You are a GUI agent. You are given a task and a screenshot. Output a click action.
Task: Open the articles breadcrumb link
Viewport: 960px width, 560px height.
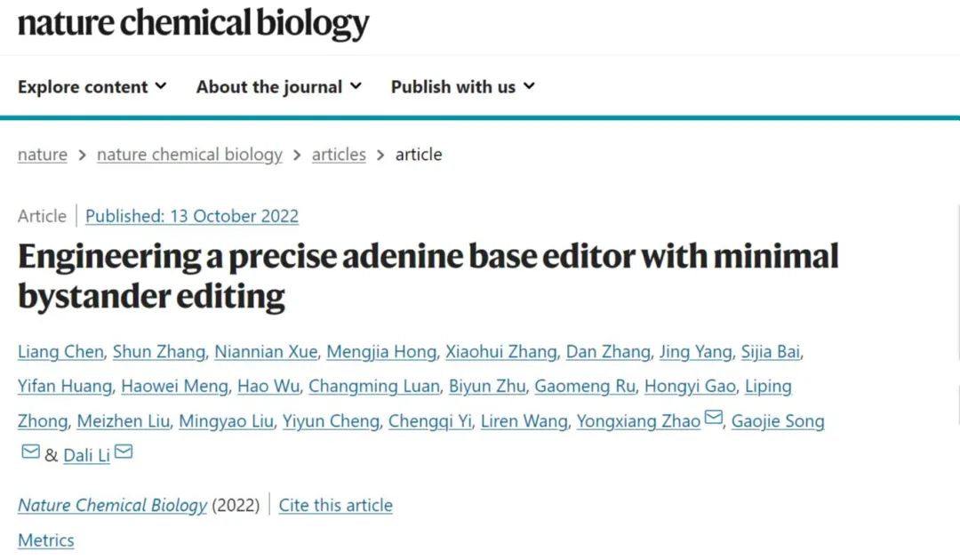pos(339,155)
